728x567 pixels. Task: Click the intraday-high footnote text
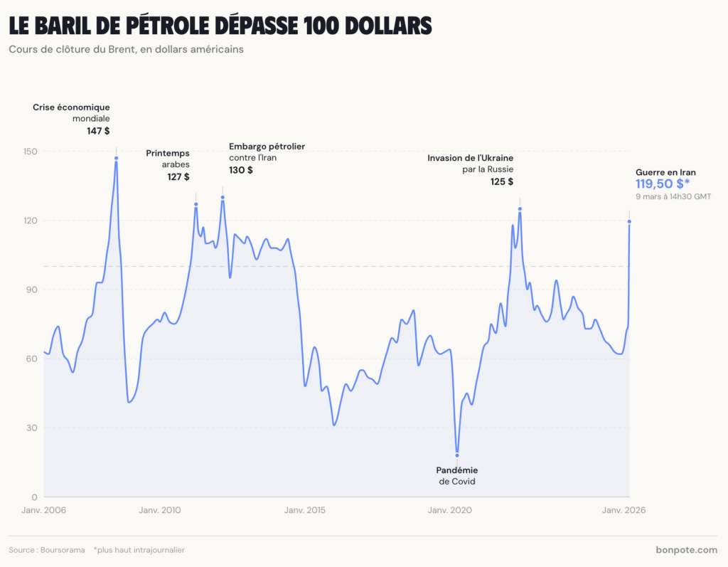coord(139,550)
